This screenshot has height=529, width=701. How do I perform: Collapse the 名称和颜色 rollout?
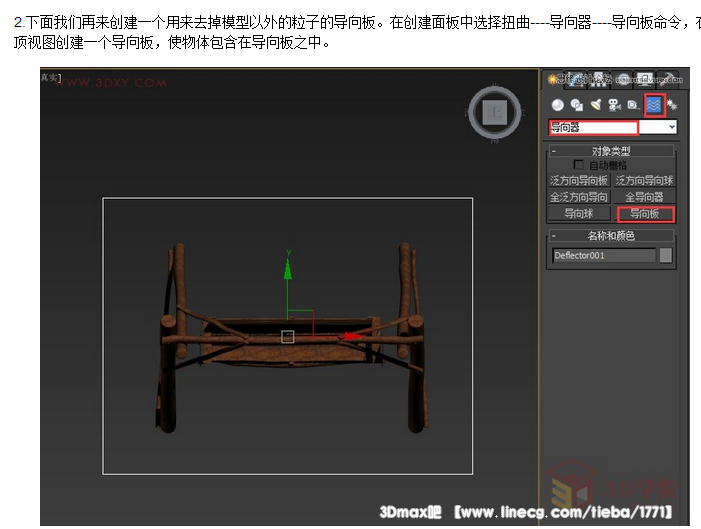coord(611,236)
